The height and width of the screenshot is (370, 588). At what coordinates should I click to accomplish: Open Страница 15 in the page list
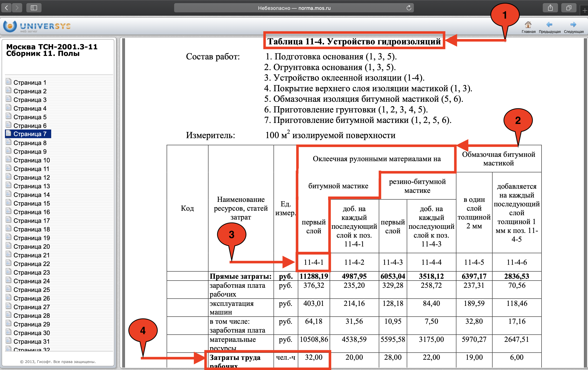(x=31, y=203)
